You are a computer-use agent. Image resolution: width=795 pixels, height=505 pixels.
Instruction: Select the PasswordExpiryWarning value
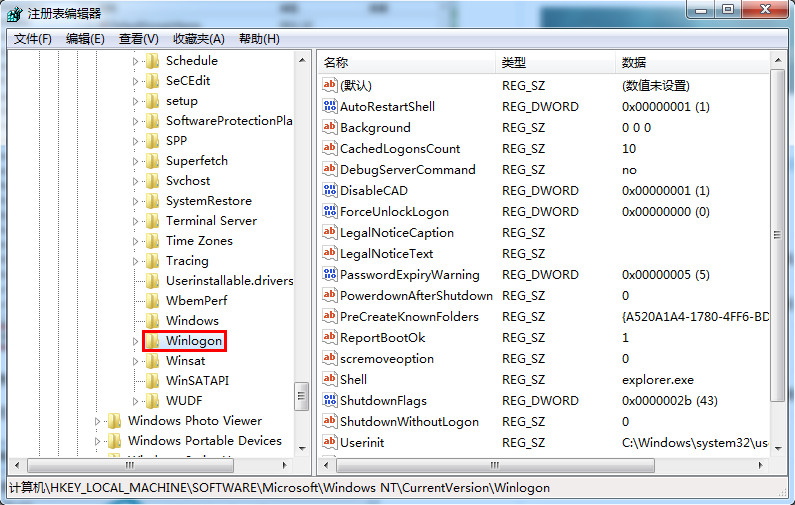click(x=409, y=275)
